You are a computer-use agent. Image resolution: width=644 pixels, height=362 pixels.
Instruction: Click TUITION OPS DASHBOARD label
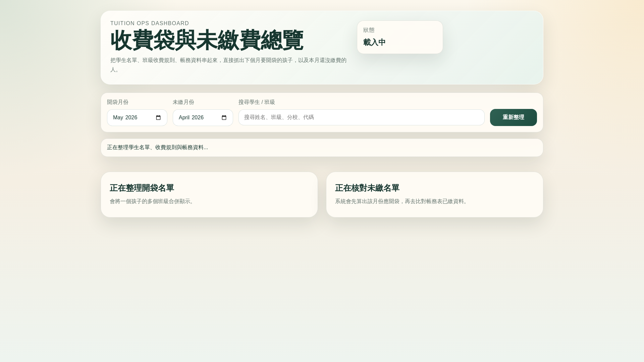(150, 23)
